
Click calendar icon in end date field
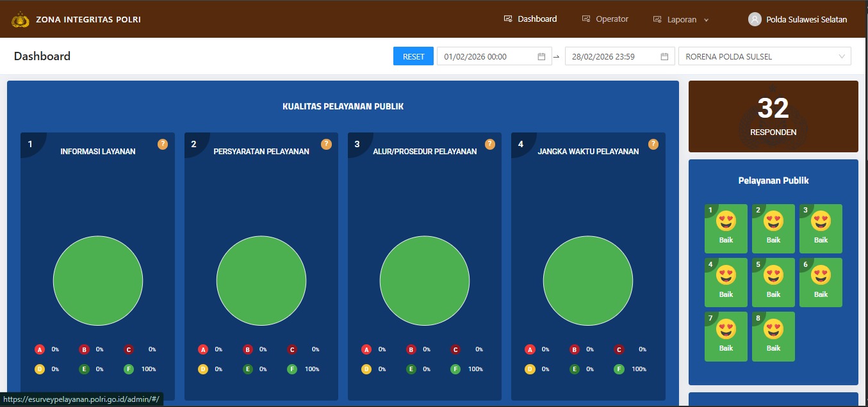664,56
